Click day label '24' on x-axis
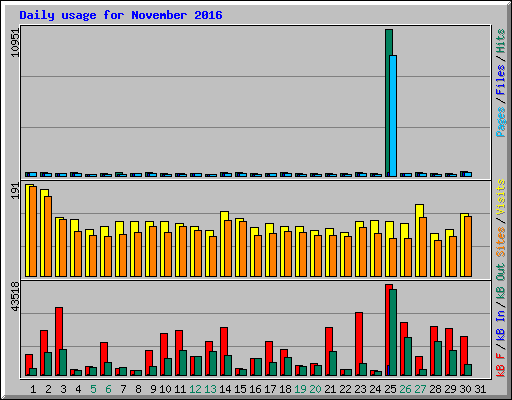The height and width of the screenshot is (400, 512). 375,389
